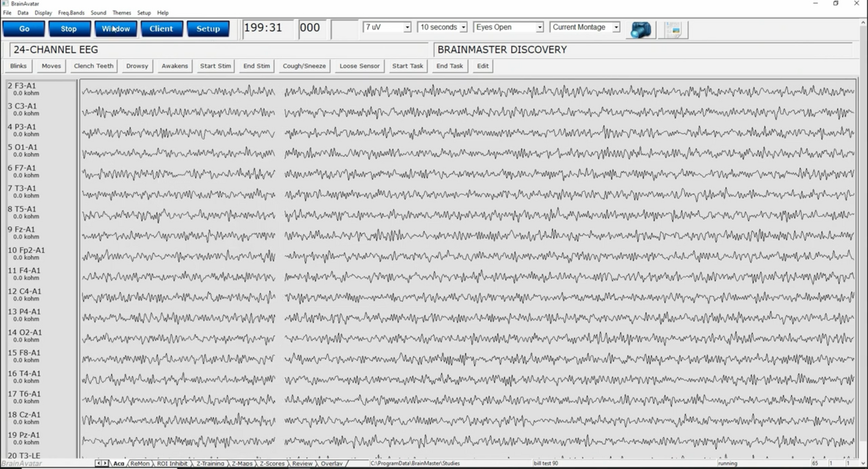Image resolution: width=868 pixels, height=469 pixels.
Task: Mark a Cough/Sneeze event
Action: (305, 66)
